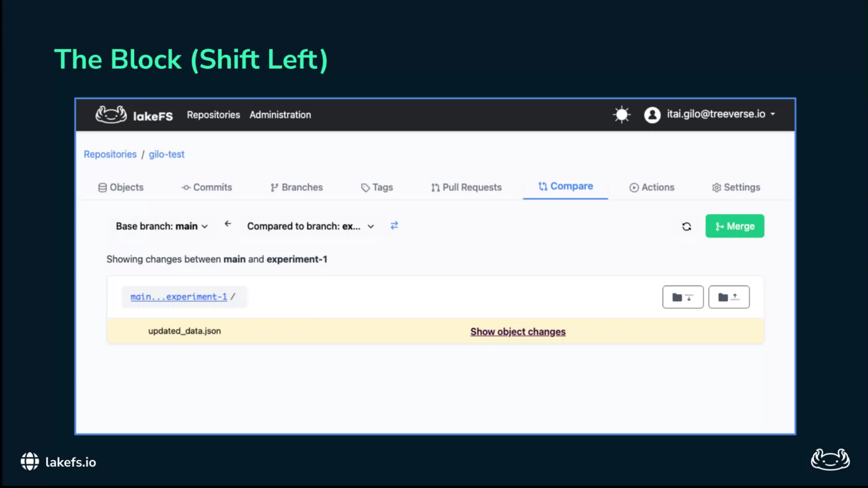Click the user avatar icon
This screenshot has width=868, height=488.
click(x=652, y=115)
